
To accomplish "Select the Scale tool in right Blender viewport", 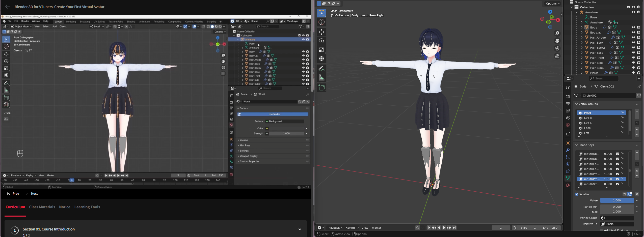I will [x=321, y=50].
